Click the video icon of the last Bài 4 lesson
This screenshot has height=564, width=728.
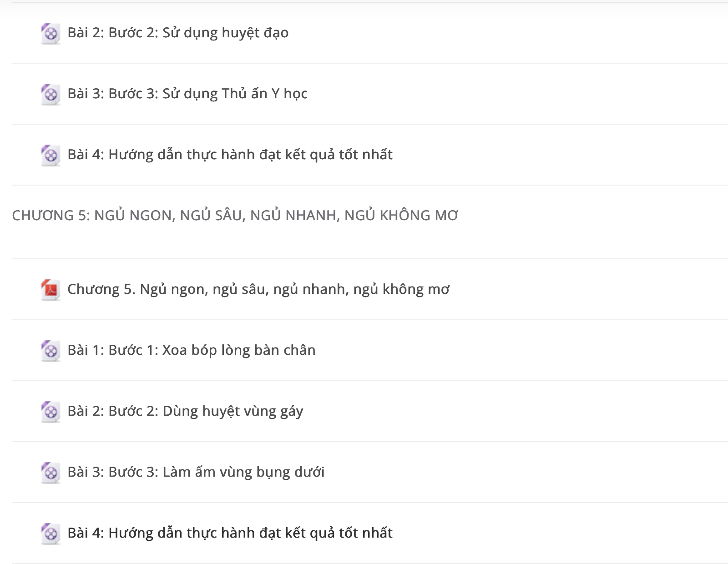point(51,534)
